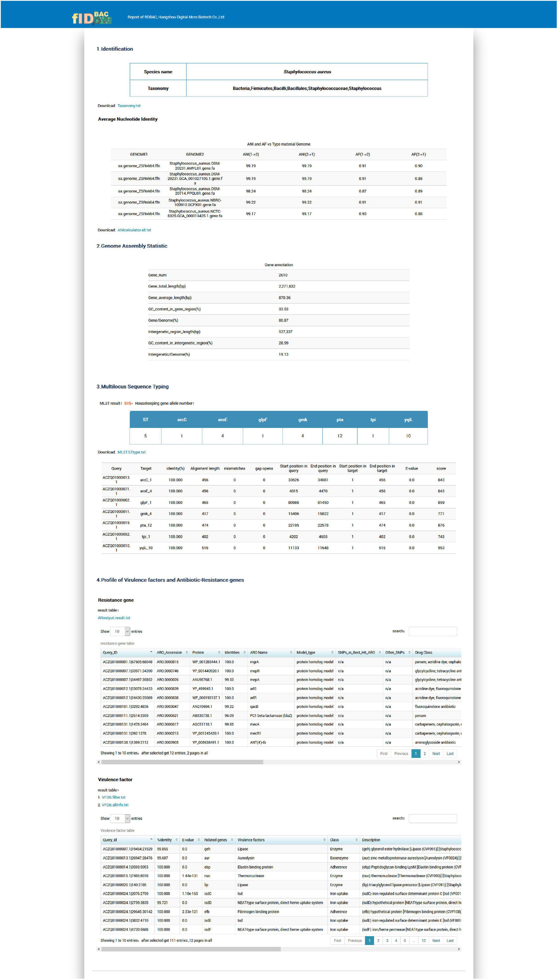The height and width of the screenshot is (980, 558).
Task: Go to page 5 of virulence table
Action: point(405,940)
